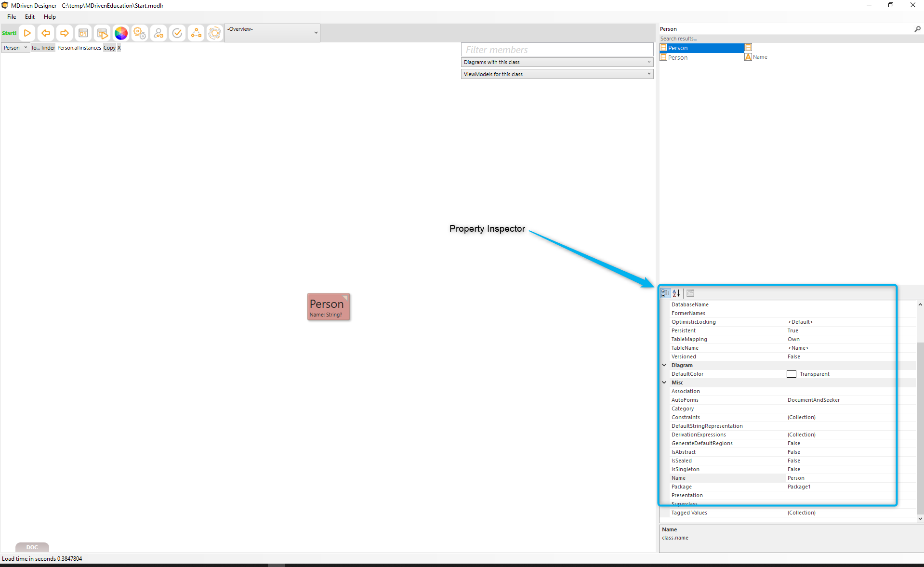Screen dimensions: 924x567
Task: Collapse the Misc property category
Action: [664, 382]
